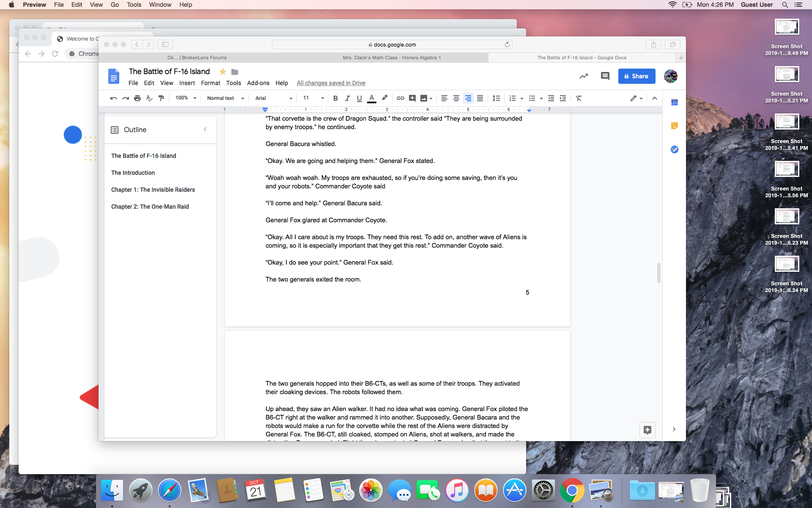The height and width of the screenshot is (508, 812).
Task: Click the clear formatting icon
Action: 579,98
